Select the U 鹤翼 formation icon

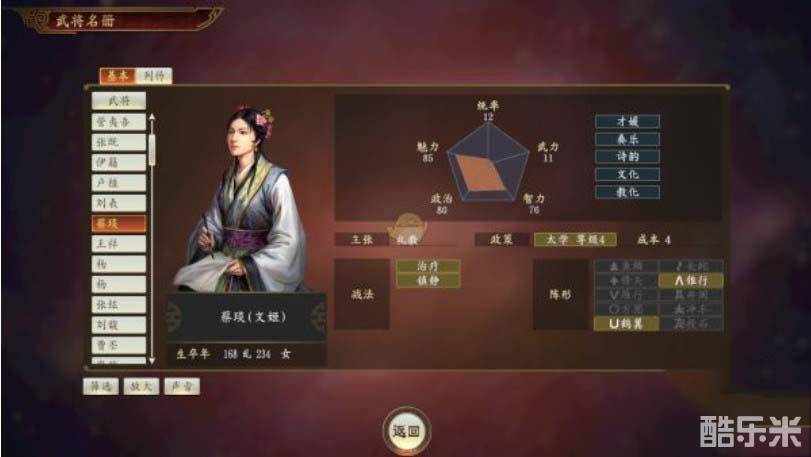[x=626, y=324]
